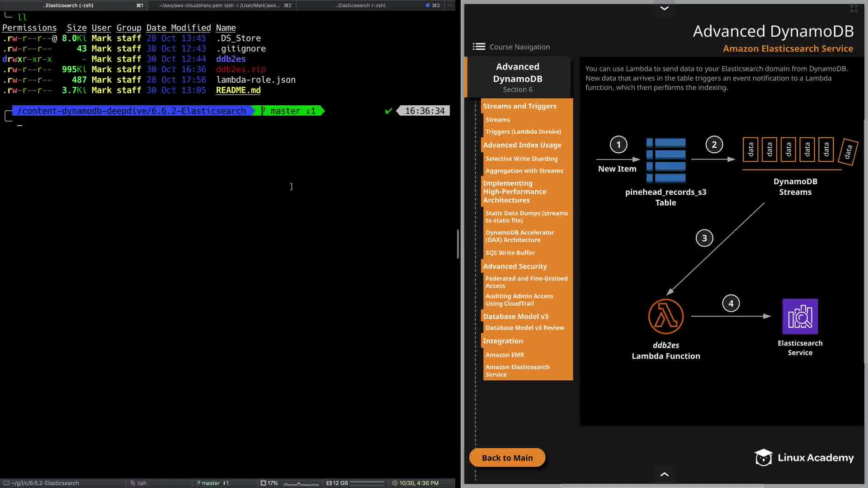
Task: Click the Linux Academy logo
Action: click(x=804, y=458)
